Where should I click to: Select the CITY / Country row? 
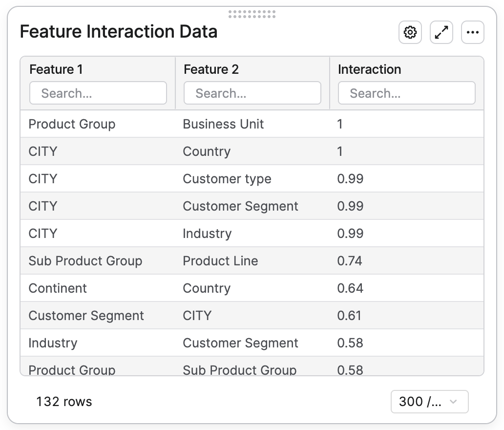(x=252, y=151)
